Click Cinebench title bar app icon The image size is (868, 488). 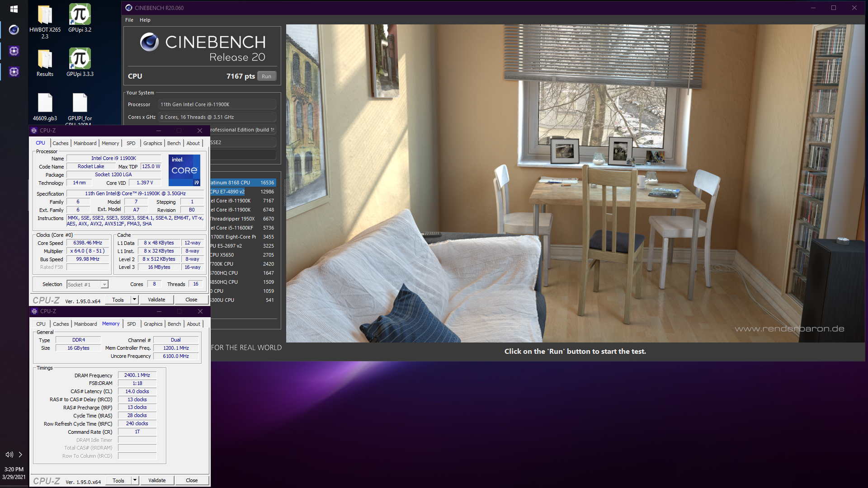pos(129,8)
